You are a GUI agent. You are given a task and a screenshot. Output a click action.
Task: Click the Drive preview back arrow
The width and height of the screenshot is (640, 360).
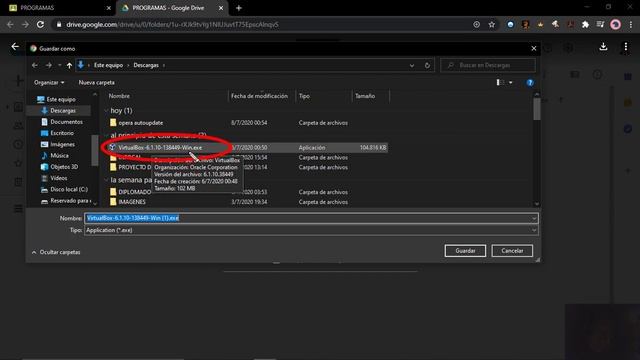pyautogui.click(x=15, y=47)
